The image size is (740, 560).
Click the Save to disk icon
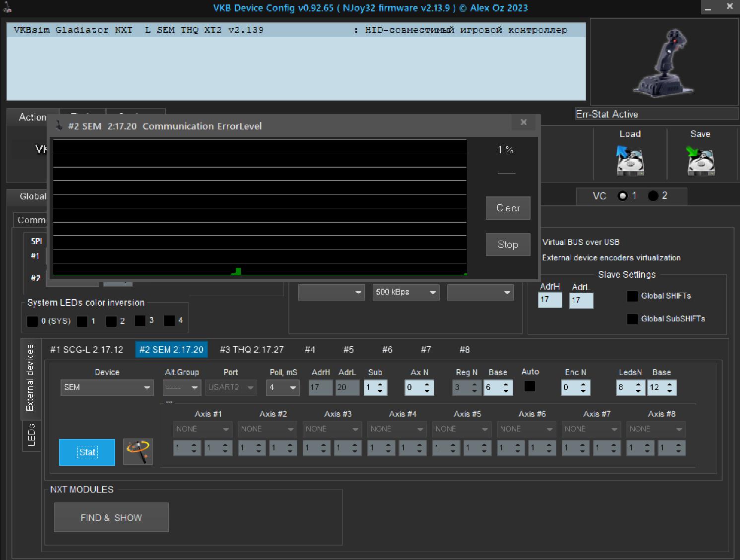tap(700, 161)
